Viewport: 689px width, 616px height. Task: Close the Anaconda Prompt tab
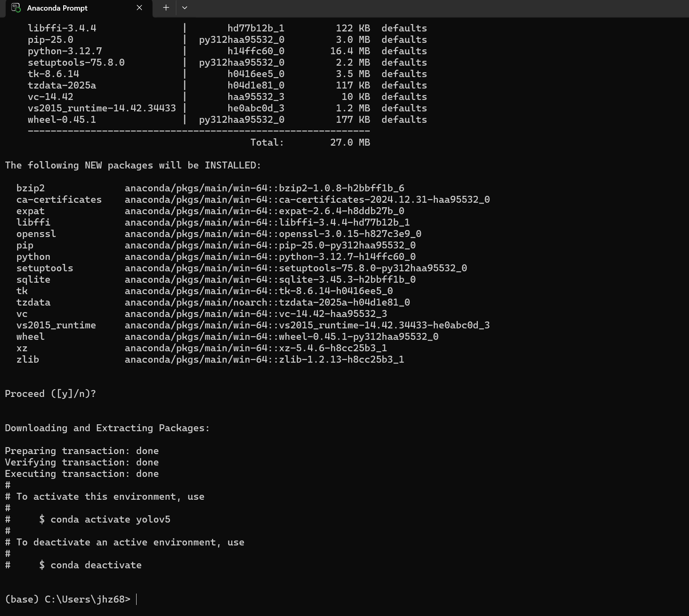pyautogui.click(x=139, y=8)
